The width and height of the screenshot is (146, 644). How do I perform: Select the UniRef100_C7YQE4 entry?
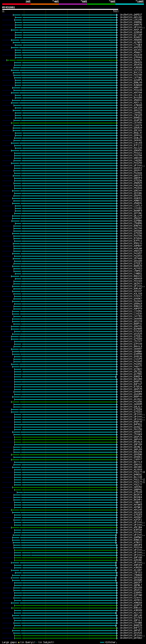coord(131,45)
